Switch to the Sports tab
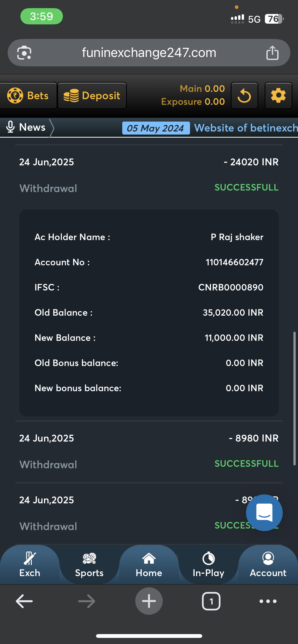 coord(89,564)
